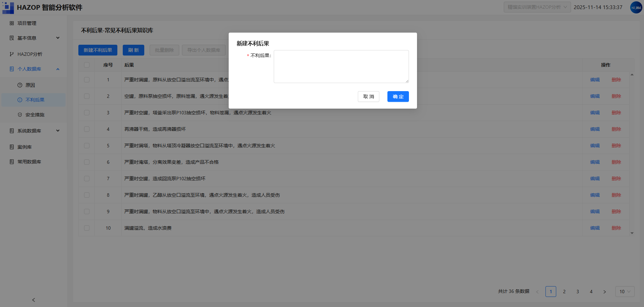Image resolution: width=644 pixels, height=307 pixels.
Task: Toggle the select-all checkbox in table header
Action: 87,65
